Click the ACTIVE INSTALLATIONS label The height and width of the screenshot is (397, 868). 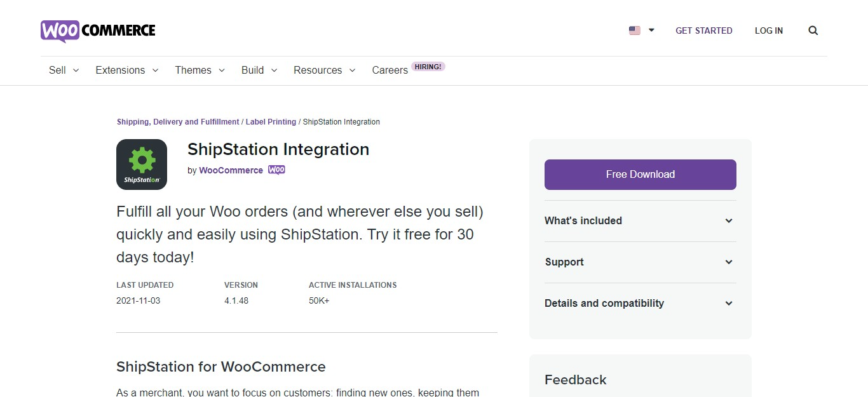tap(353, 285)
